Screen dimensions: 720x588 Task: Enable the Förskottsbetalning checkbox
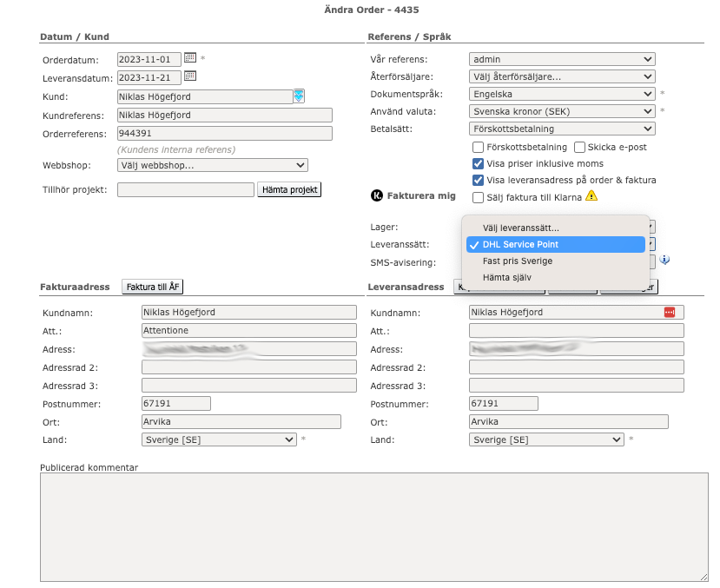479,148
